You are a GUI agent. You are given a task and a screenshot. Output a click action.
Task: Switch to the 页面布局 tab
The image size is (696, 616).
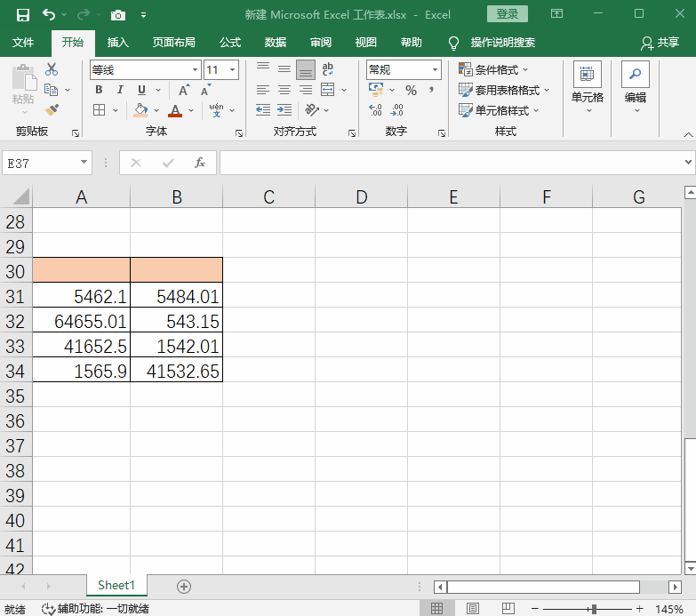point(173,43)
